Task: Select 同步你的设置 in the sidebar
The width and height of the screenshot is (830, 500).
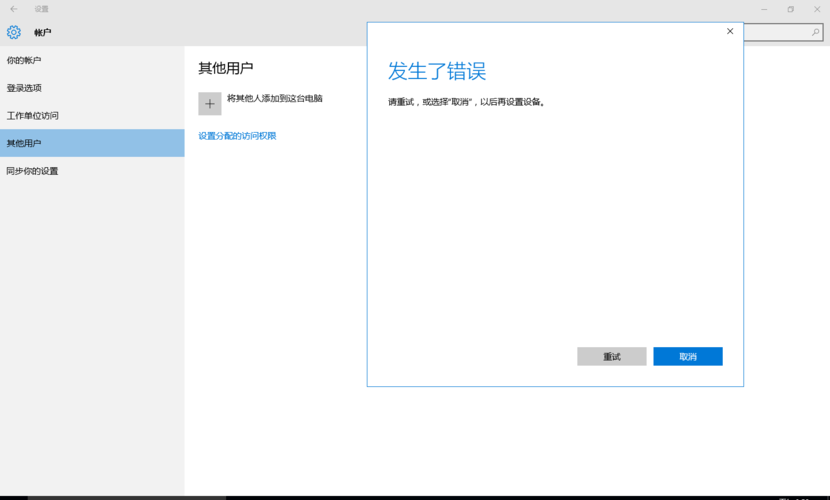Action: [x=92, y=171]
